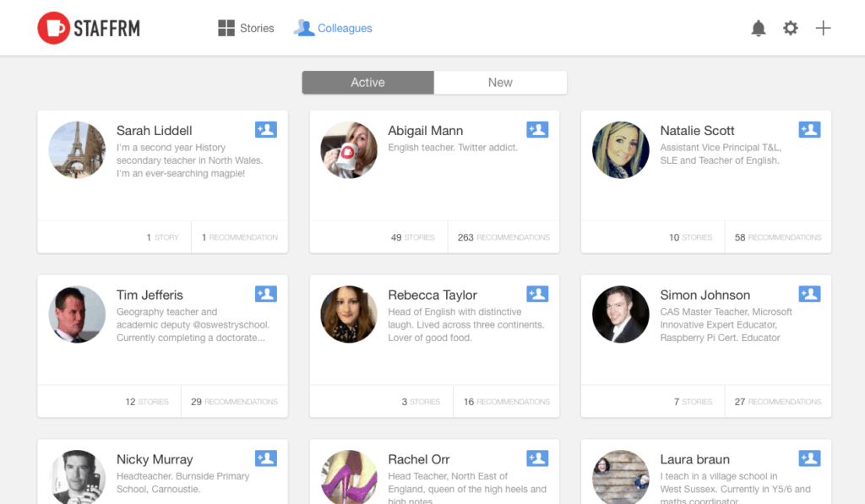Add Abigail Mann as a colleague
Viewport: 865px width, 504px height.
(537, 129)
